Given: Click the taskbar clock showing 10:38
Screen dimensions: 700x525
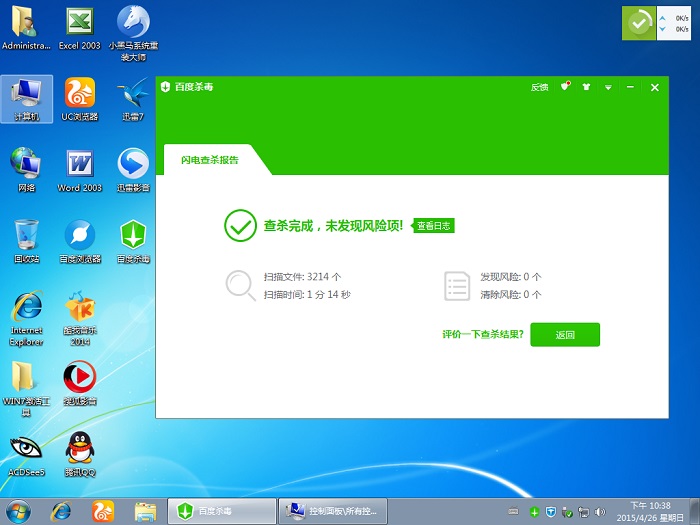Looking at the screenshot, I should coord(651,511).
